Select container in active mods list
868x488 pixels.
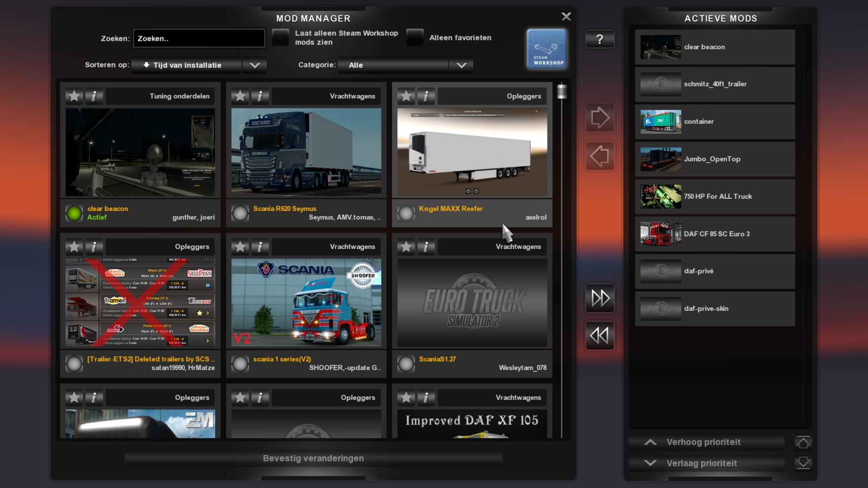[715, 122]
